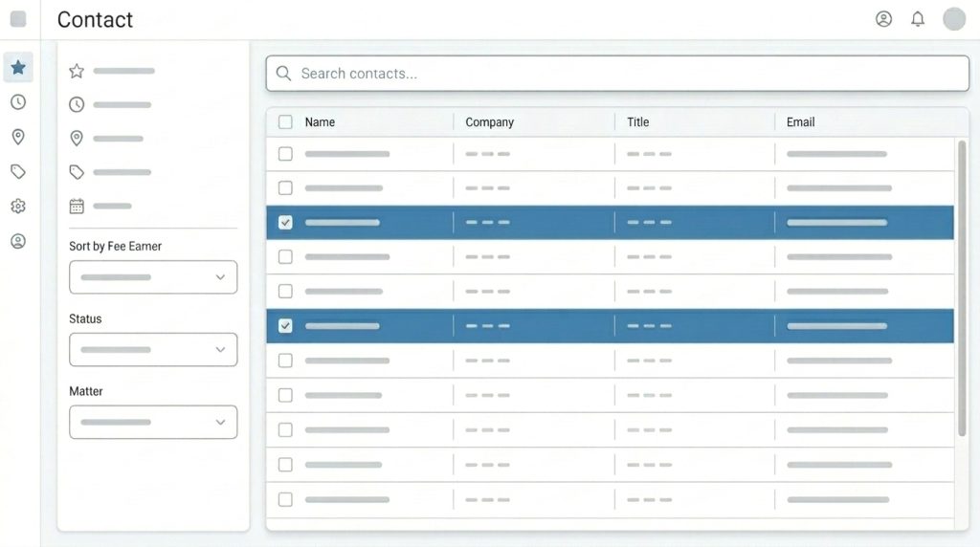Screen dimensions: 980x547
Task: Click the calendar icon in filter panel
Action: pos(77,206)
